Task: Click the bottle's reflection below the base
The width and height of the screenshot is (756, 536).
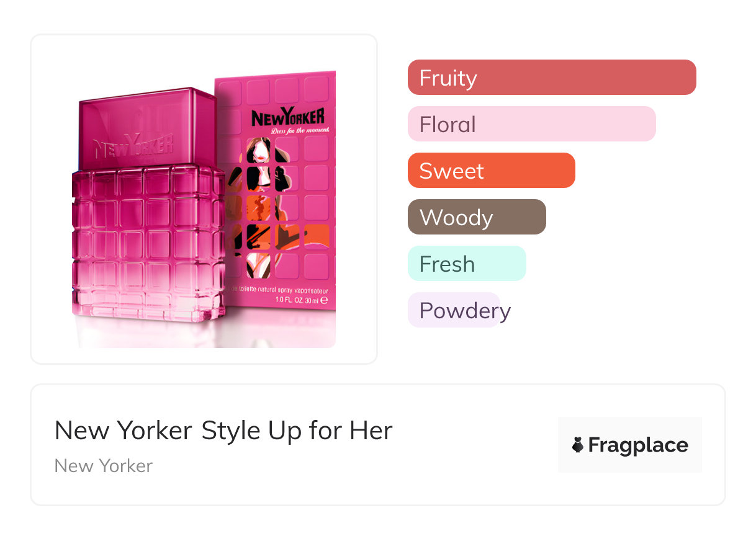Action: 149,334
